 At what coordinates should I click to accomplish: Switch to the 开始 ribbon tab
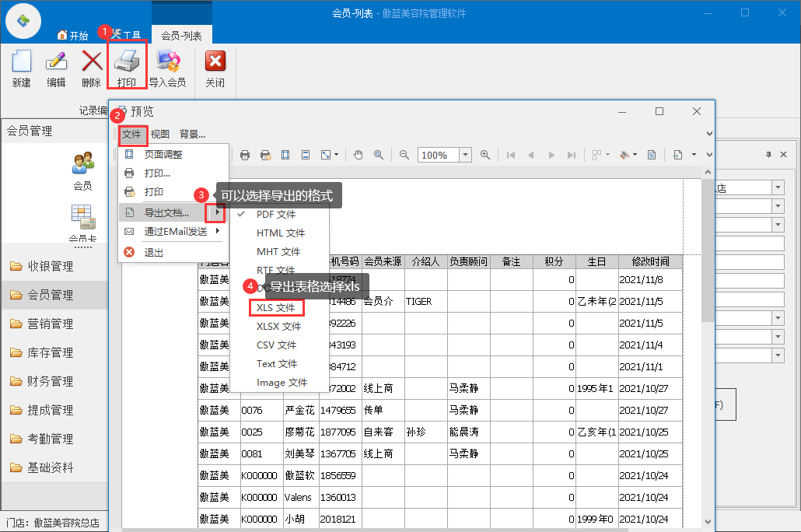tap(73, 35)
